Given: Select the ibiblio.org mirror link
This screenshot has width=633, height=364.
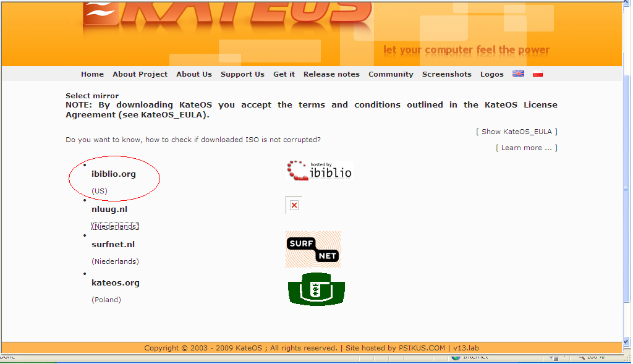Looking at the screenshot, I should [114, 174].
